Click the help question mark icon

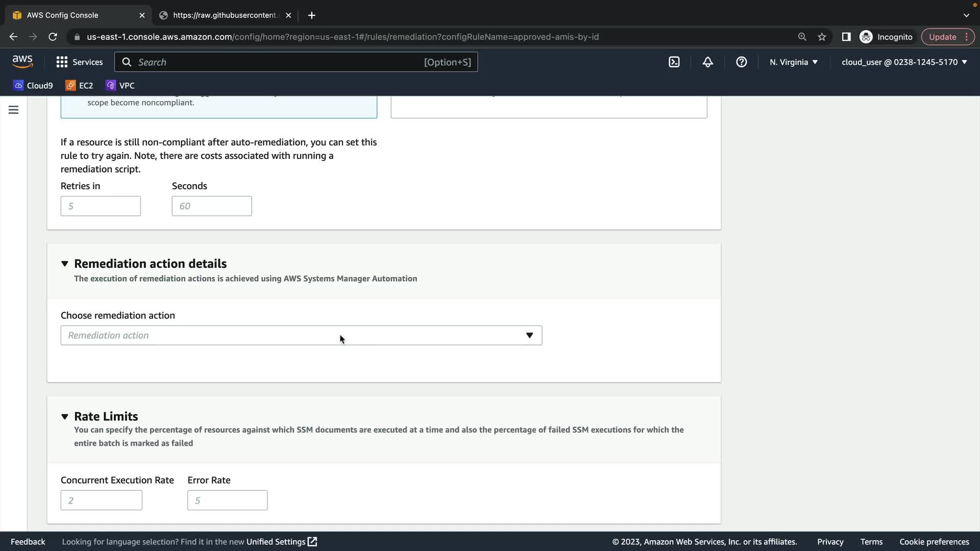(741, 62)
